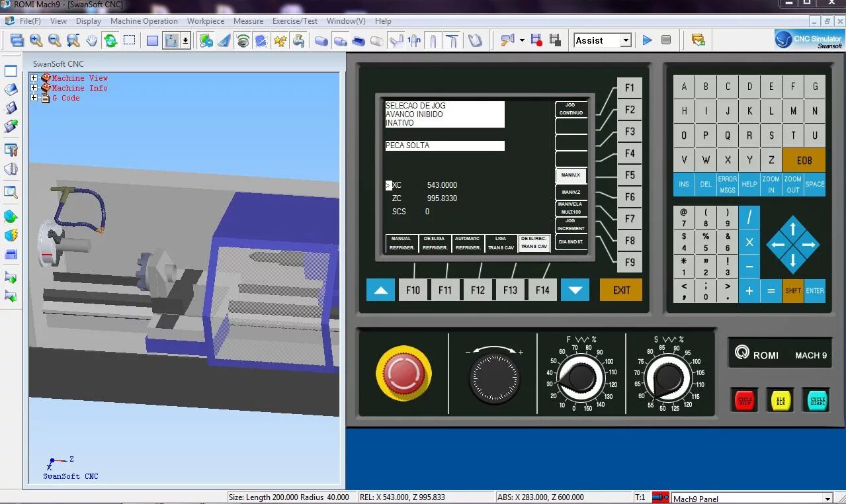Click the blue up-arrow page softkey
846x504 pixels.
pyautogui.click(x=380, y=290)
